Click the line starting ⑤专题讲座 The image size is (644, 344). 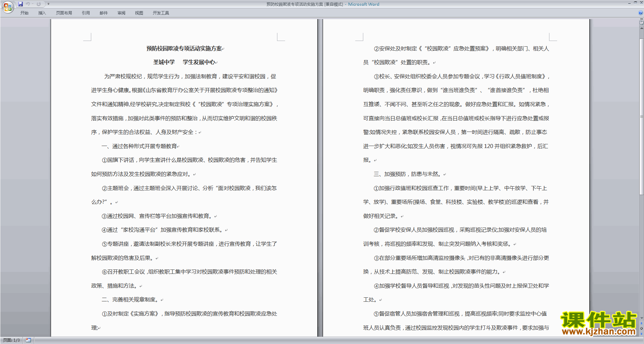pyautogui.click(x=190, y=244)
